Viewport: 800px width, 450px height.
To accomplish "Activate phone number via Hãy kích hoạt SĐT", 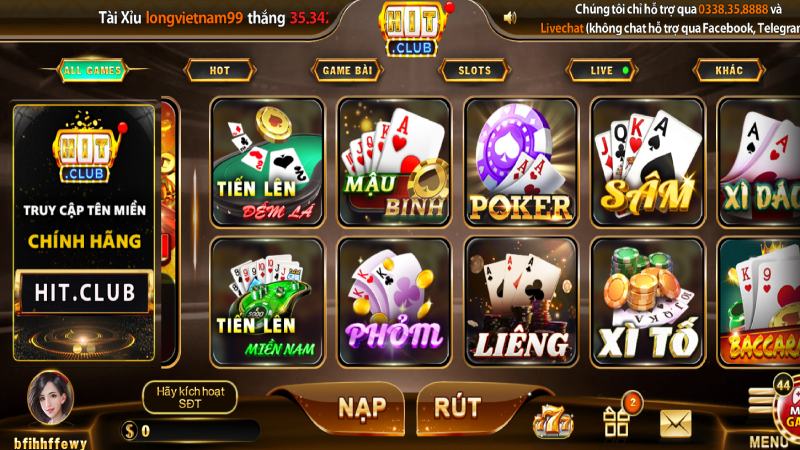I will click(x=190, y=397).
